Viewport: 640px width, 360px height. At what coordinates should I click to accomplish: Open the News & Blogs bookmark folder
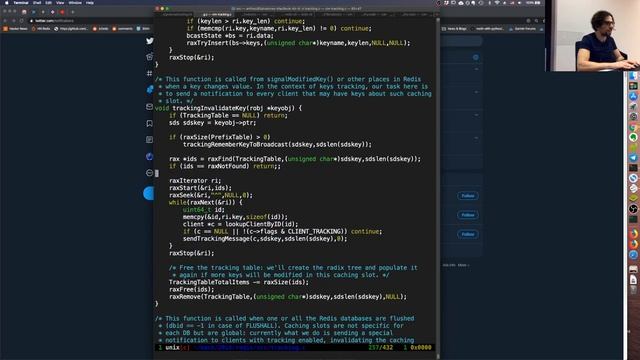point(454,29)
